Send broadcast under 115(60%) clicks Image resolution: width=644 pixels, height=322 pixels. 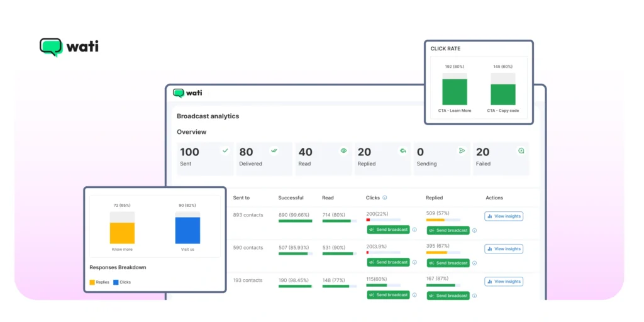coord(388,295)
